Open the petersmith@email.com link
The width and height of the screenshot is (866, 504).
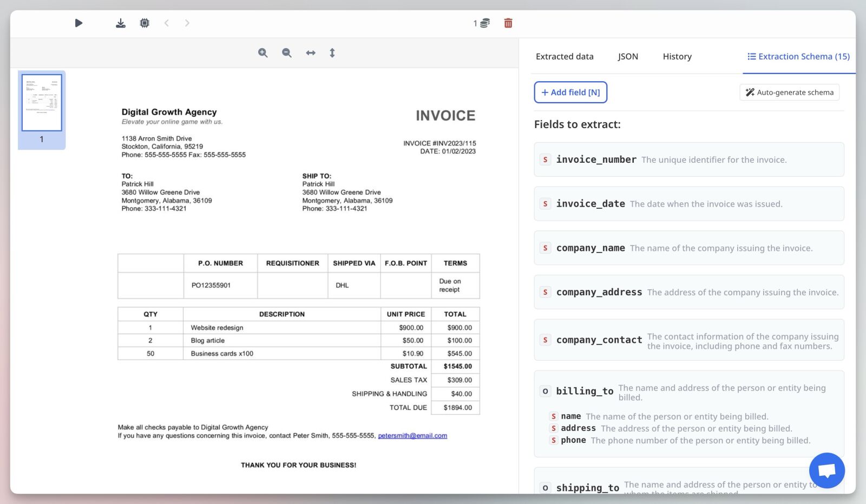click(x=412, y=436)
